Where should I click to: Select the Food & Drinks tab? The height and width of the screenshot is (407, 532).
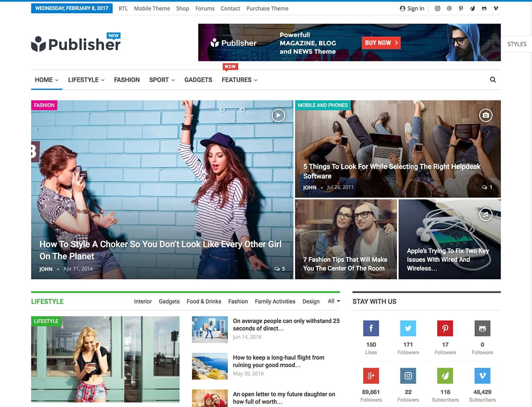tap(204, 301)
